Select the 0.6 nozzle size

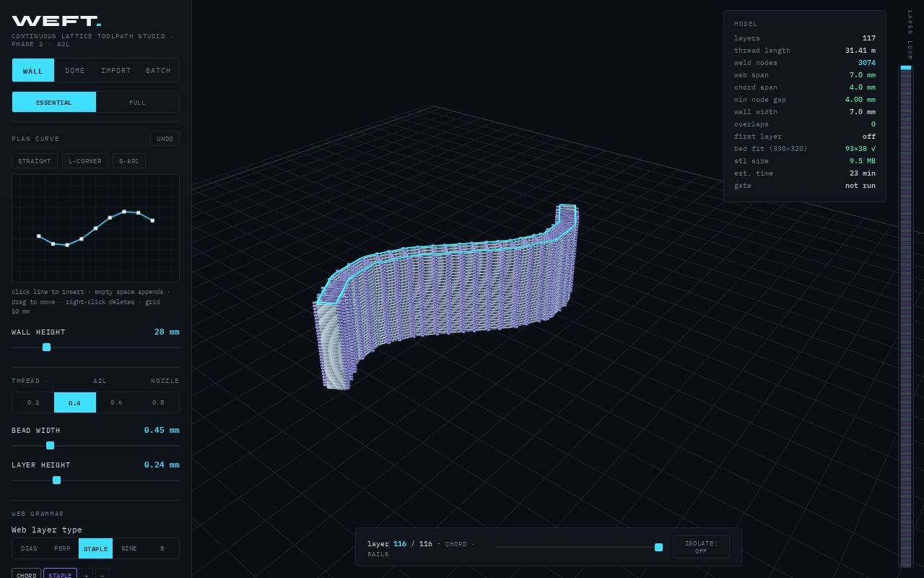coord(116,402)
